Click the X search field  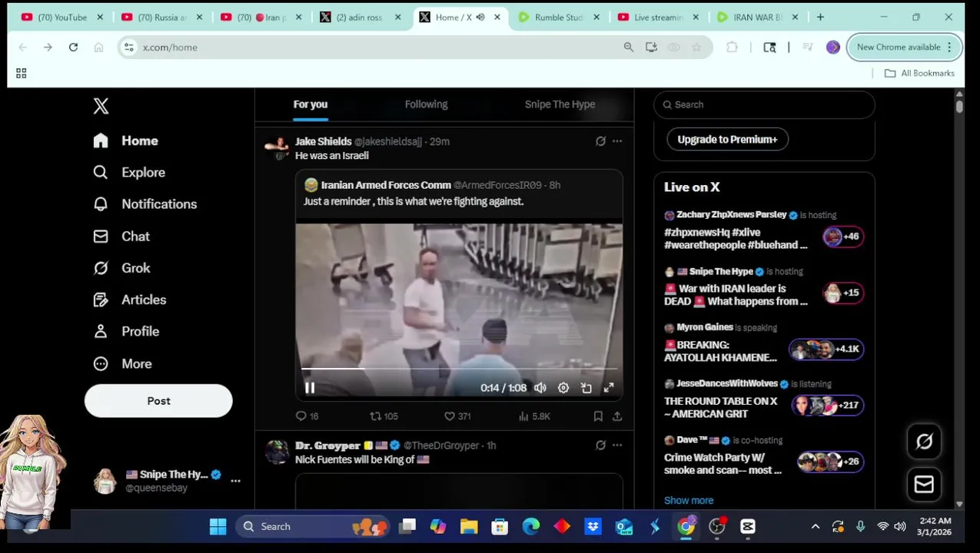coord(764,104)
